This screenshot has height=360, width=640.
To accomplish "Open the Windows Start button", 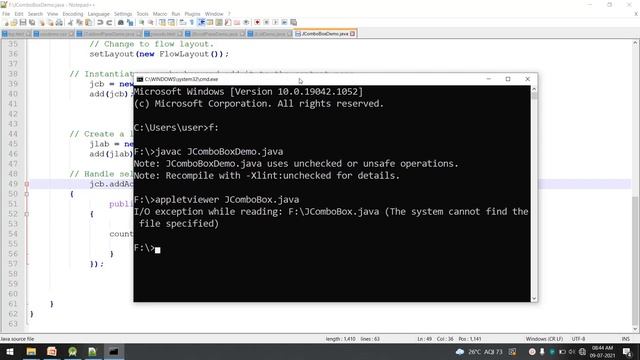I will (10, 351).
